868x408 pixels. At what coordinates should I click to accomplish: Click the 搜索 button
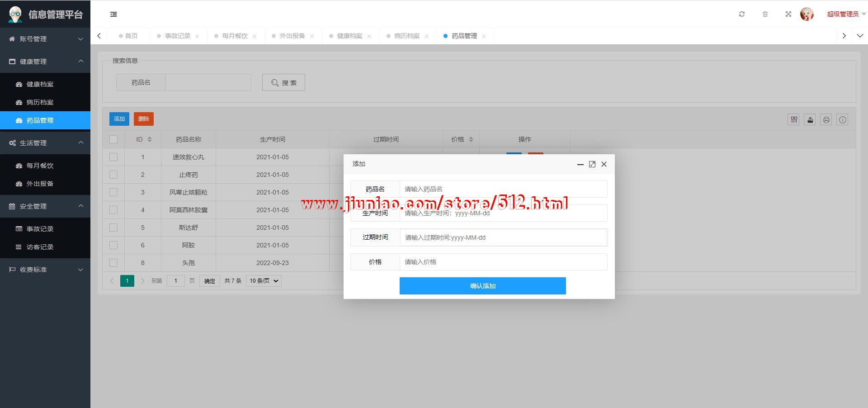(283, 82)
